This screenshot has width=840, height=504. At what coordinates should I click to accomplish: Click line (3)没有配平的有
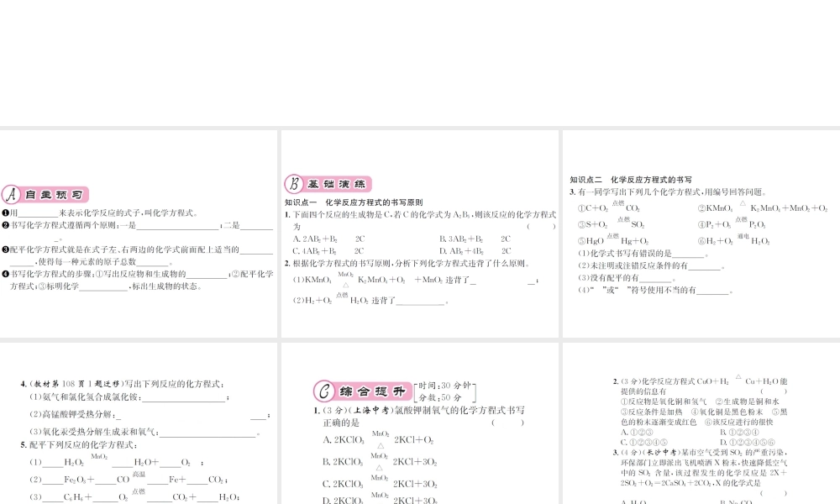627,278
